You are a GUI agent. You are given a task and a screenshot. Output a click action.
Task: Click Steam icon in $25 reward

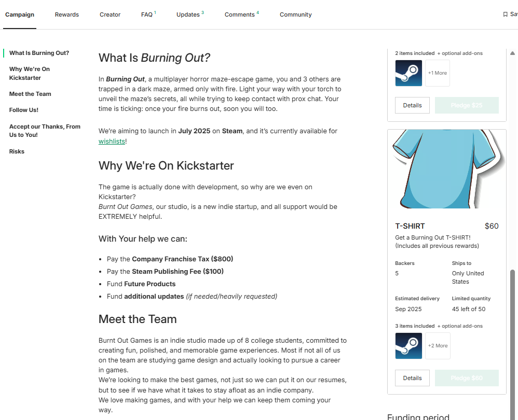coord(408,73)
